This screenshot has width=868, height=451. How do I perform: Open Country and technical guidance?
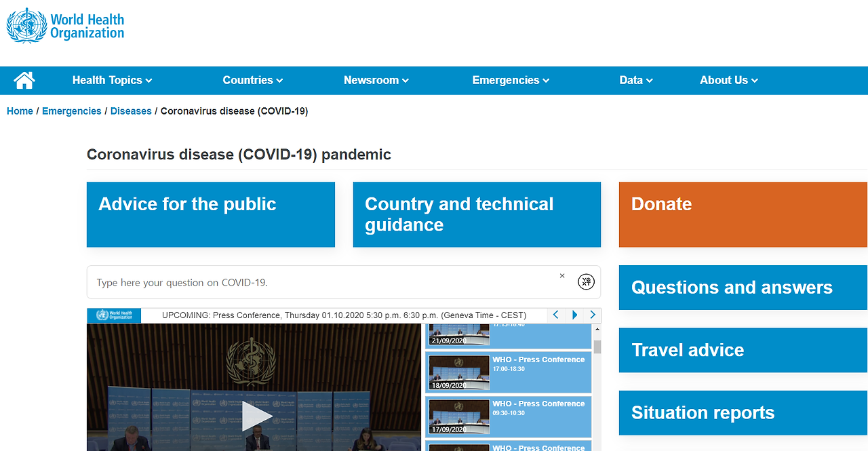pyautogui.click(x=477, y=214)
